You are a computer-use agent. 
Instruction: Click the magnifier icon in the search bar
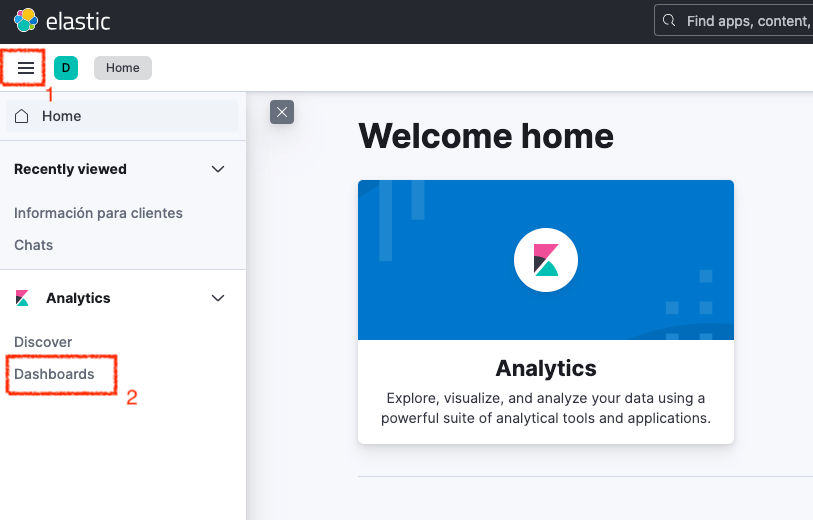pyautogui.click(x=669, y=21)
